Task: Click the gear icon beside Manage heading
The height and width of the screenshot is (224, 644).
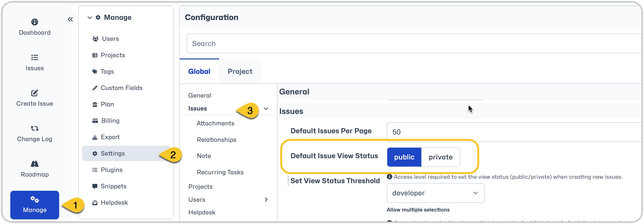Action: point(98,17)
